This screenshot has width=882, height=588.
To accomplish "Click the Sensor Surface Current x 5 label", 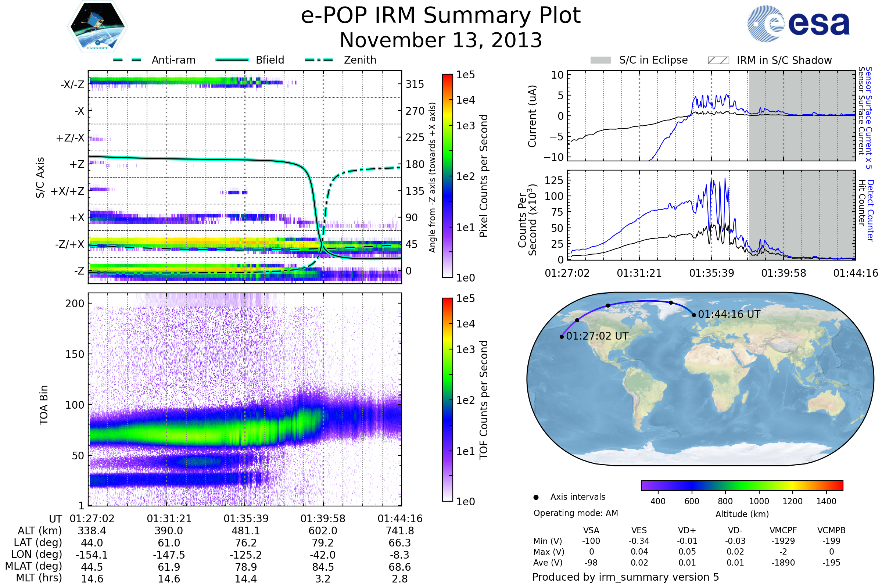I will pyautogui.click(x=868, y=118).
